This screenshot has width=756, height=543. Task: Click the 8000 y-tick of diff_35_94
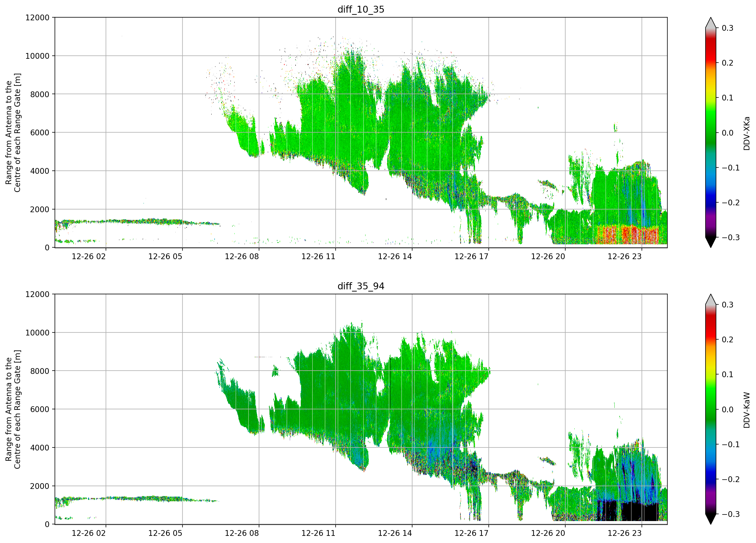(x=40, y=371)
